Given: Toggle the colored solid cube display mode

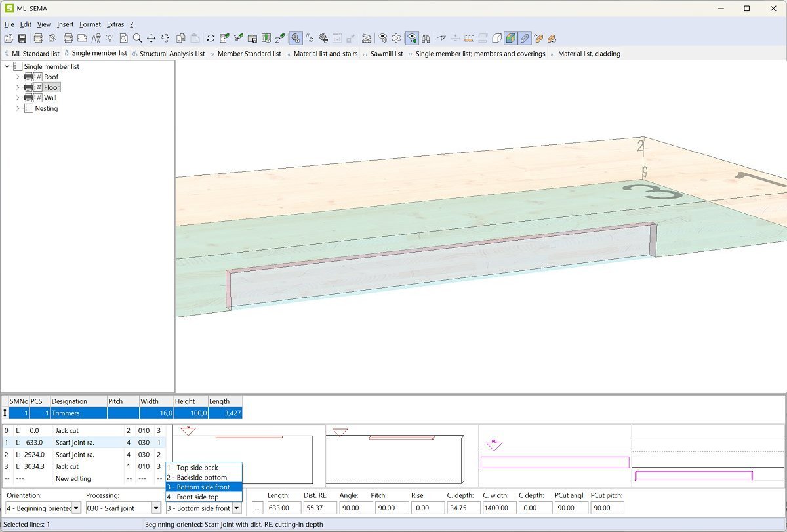Looking at the screenshot, I should pos(510,38).
